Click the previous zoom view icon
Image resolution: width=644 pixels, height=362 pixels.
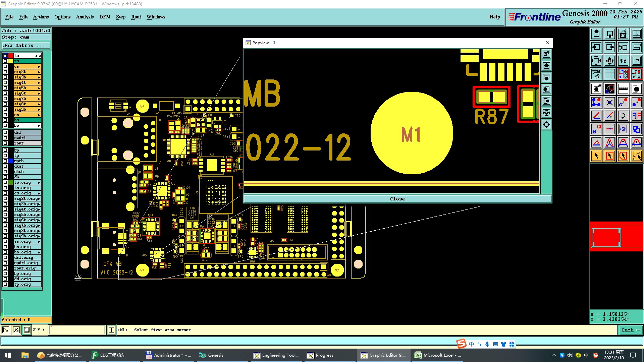click(623, 47)
